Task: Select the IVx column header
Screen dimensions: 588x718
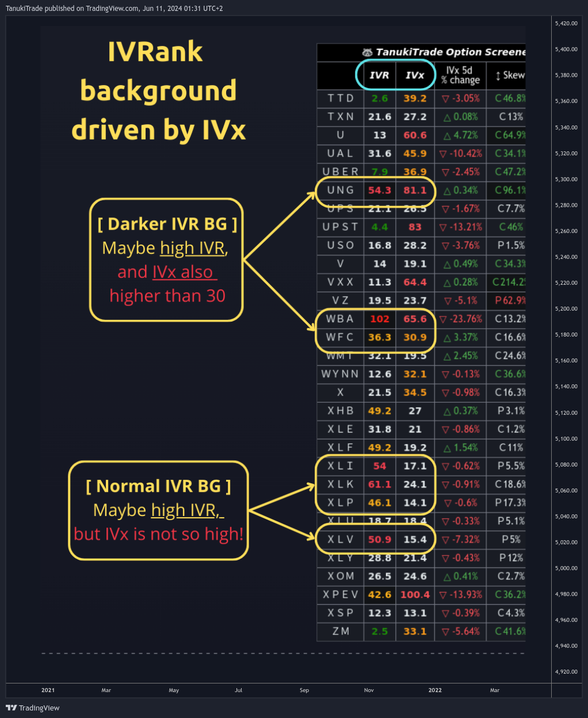Action: point(415,75)
